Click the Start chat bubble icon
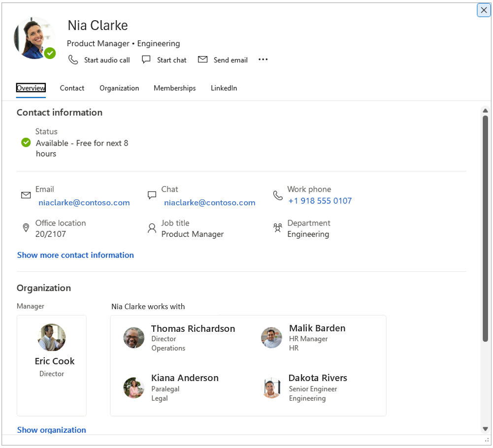Screen dimensions: 493x448 (146, 60)
